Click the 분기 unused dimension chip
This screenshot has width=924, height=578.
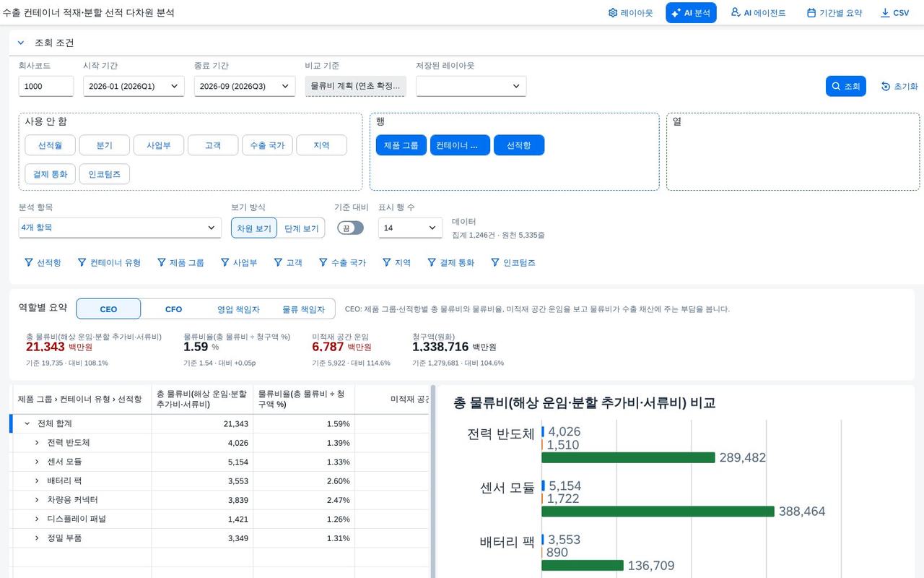click(x=105, y=145)
